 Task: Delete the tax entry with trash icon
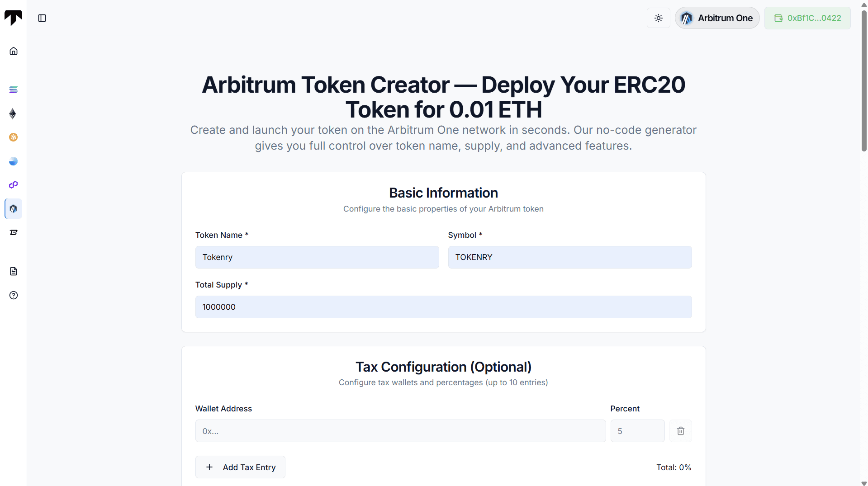click(x=680, y=431)
